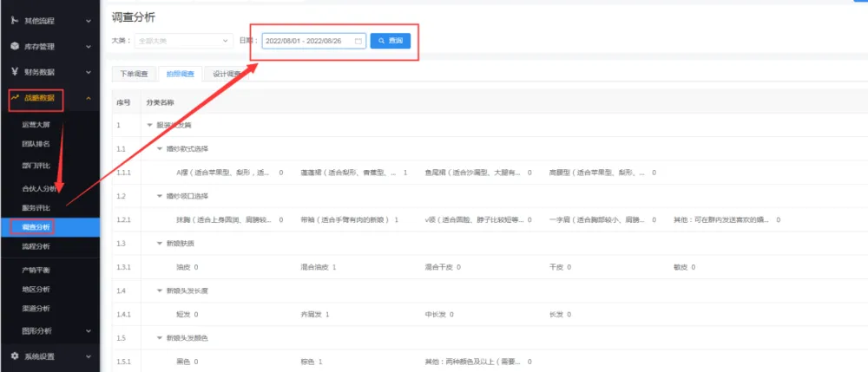Select the 拍照调查 tab

[x=181, y=74]
